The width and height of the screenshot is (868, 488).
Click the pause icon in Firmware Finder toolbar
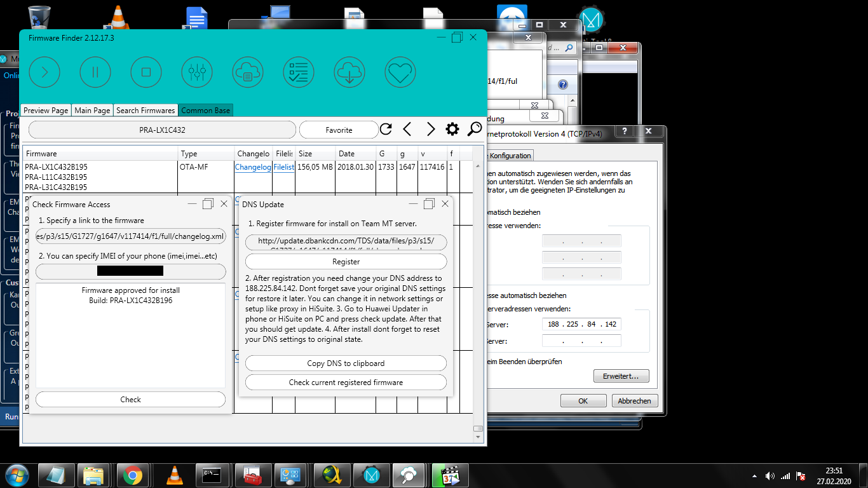[x=95, y=72]
